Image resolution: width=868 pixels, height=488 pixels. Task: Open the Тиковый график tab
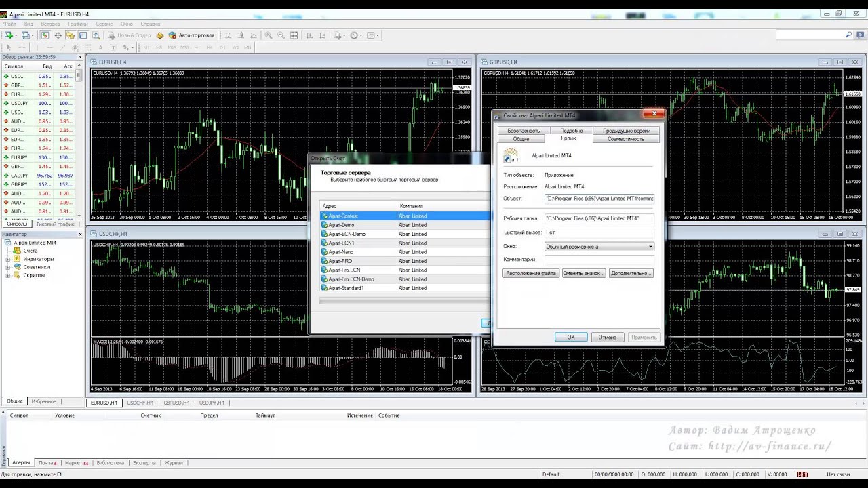coord(56,224)
